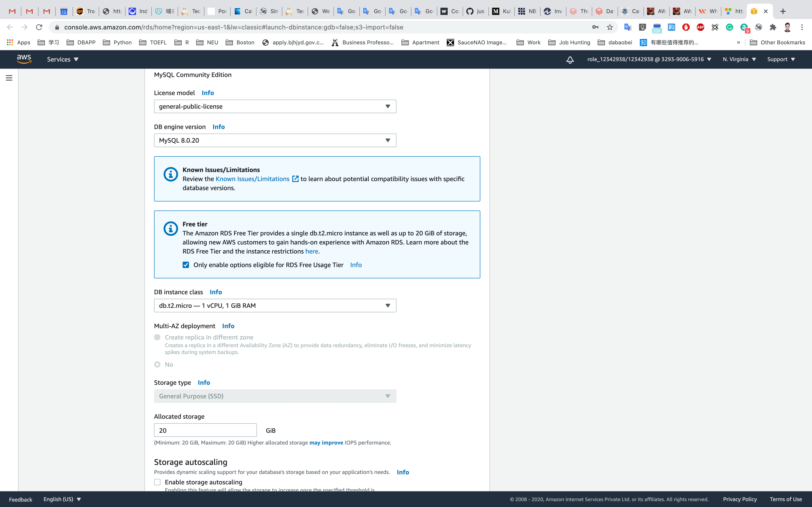Open the Chrome extensions puzzle icon

[773, 27]
